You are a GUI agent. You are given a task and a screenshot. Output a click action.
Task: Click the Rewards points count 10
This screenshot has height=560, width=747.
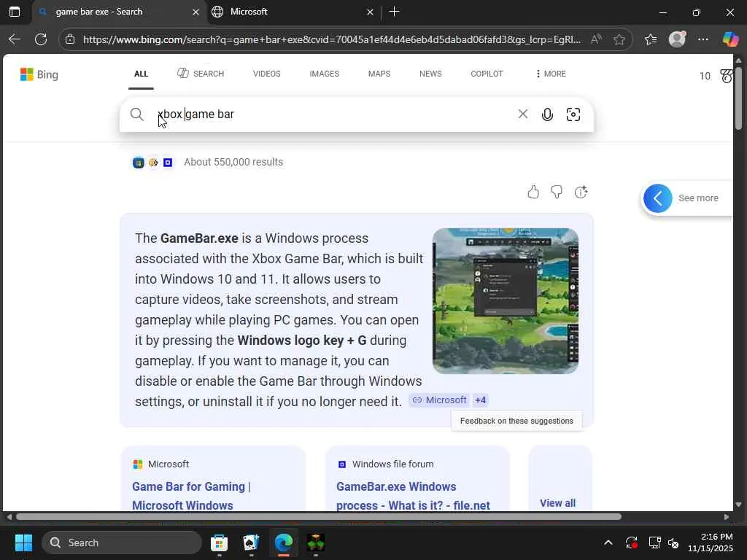[x=705, y=76]
